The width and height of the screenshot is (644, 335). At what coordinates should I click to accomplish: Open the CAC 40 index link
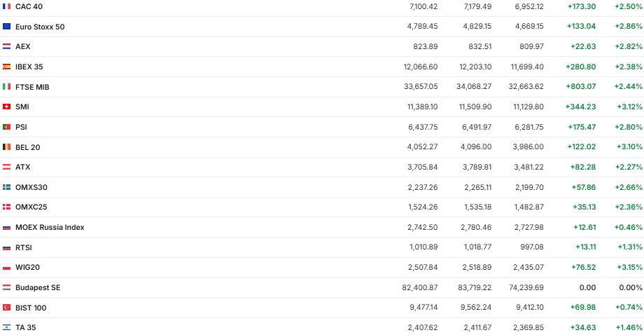pyautogui.click(x=28, y=6)
